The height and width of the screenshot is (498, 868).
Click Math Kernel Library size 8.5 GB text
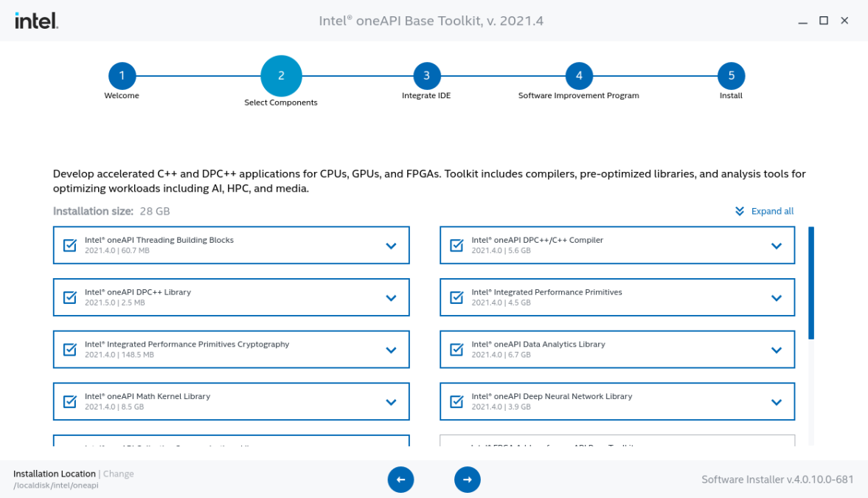tap(132, 407)
